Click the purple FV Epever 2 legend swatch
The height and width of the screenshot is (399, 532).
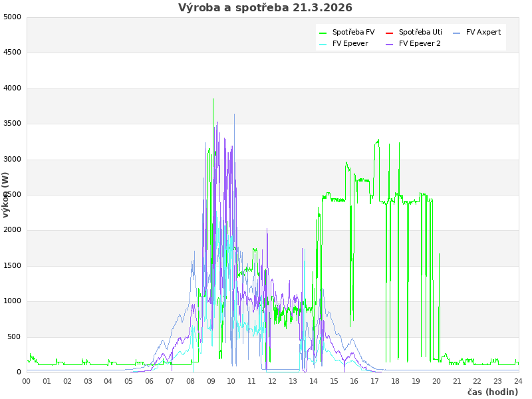click(x=390, y=44)
